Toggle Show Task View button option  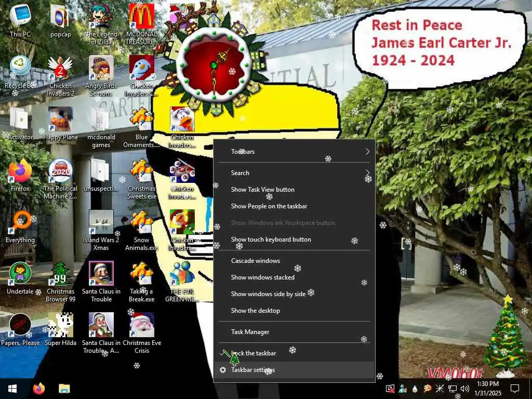pos(294,190)
